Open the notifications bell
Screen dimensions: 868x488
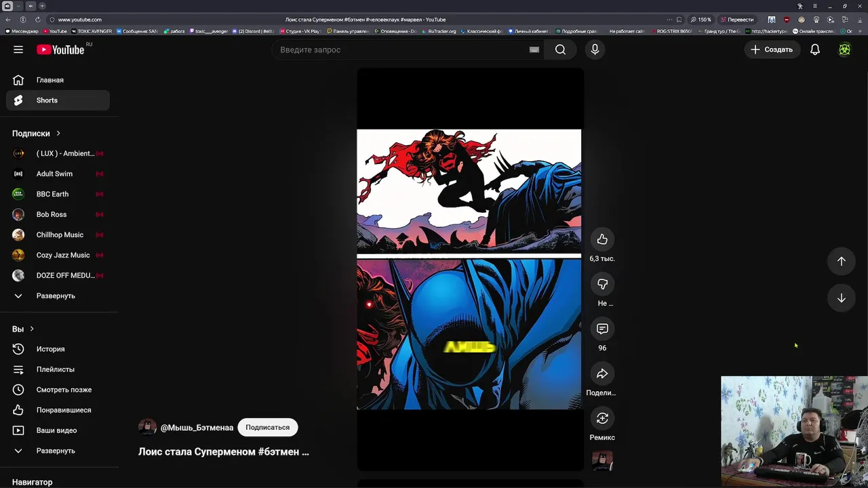tap(815, 49)
